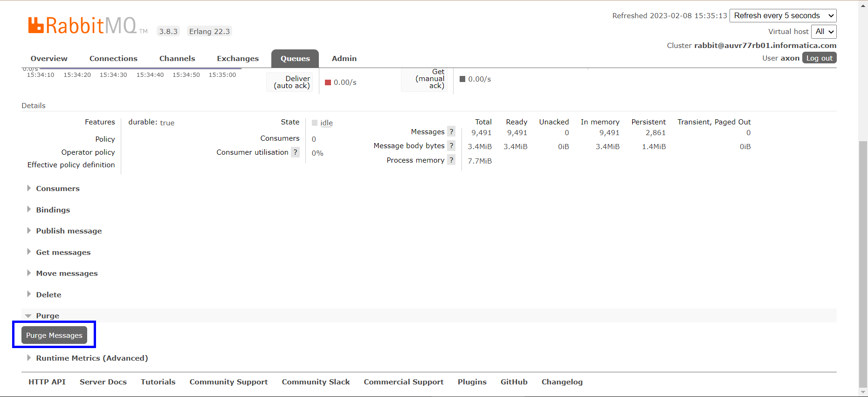Expand the Move messages section
868x397 pixels.
click(x=67, y=273)
